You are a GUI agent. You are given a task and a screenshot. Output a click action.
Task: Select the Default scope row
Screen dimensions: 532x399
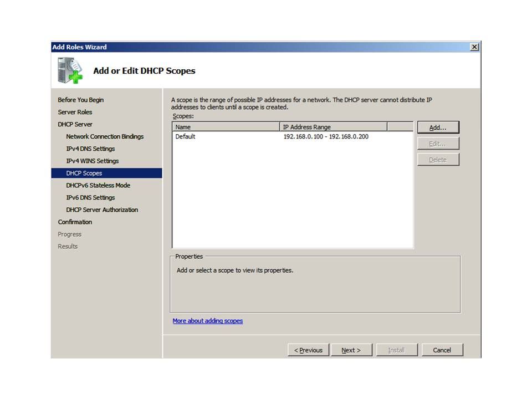point(293,136)
